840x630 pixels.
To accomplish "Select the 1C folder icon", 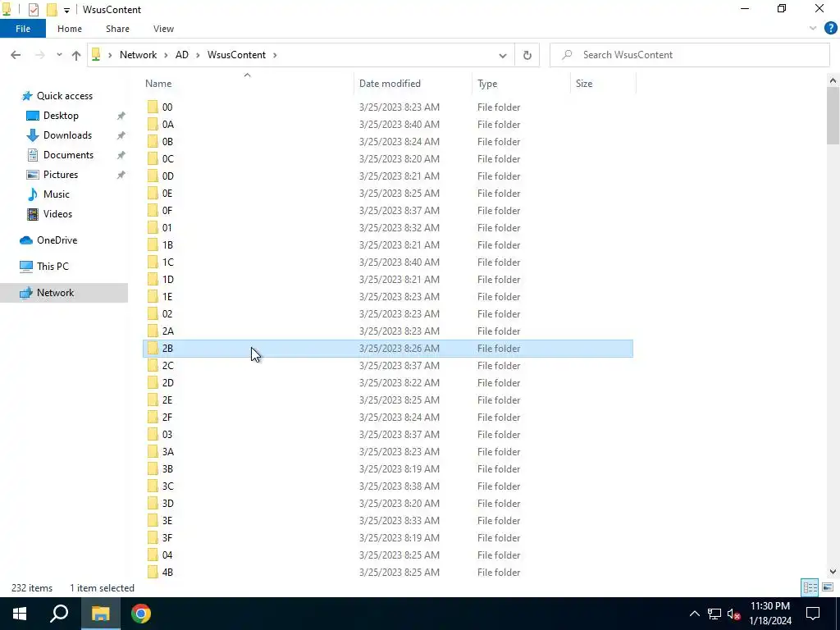I will [153, 262].
